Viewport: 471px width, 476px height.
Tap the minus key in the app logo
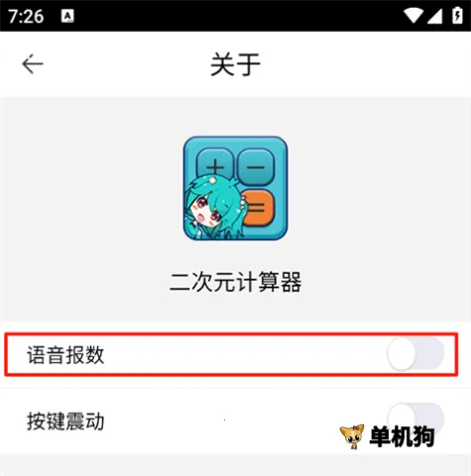click(256, 166)
